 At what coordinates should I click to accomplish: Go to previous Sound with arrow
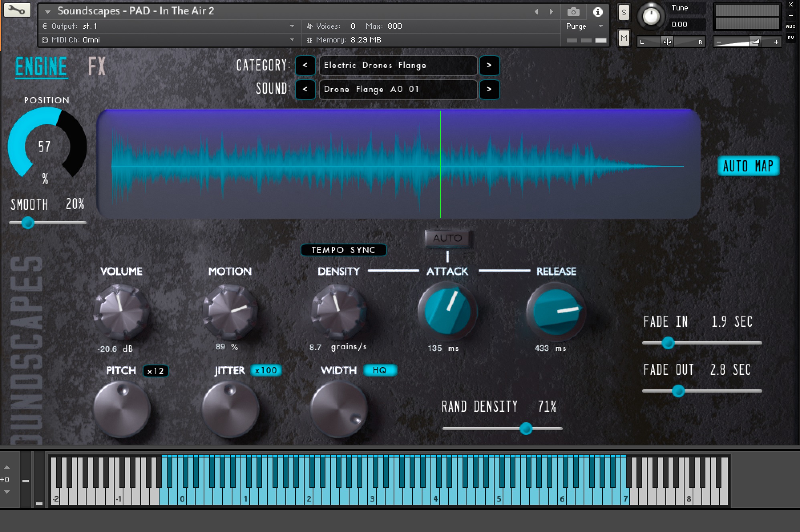click(305, 89)
